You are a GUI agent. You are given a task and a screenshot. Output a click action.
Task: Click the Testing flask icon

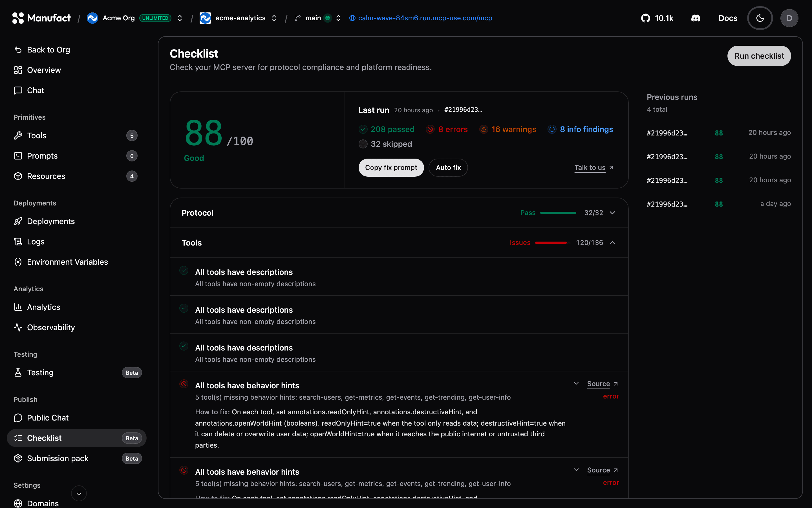[x=18, y=373]
